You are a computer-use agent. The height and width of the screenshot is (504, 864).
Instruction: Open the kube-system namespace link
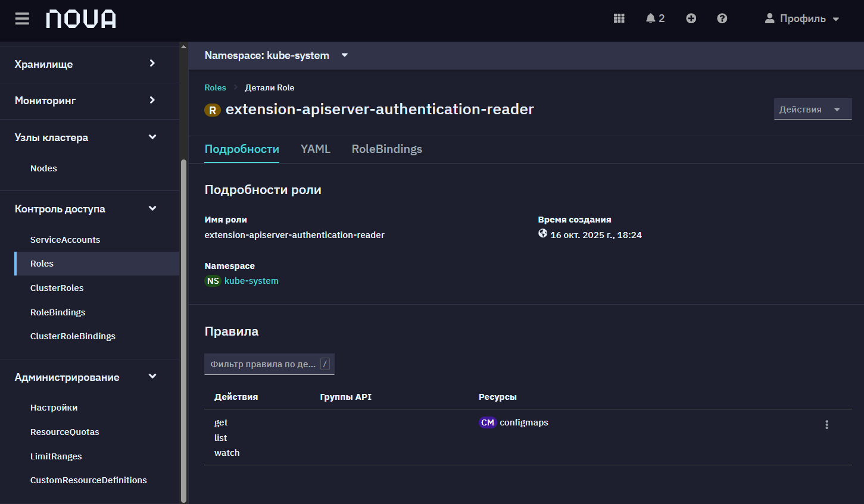click(251, 281)
